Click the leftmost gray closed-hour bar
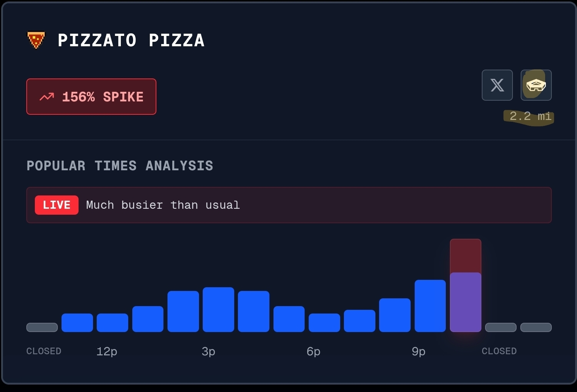Screen dimensions: 577x392 coord(42,327)
